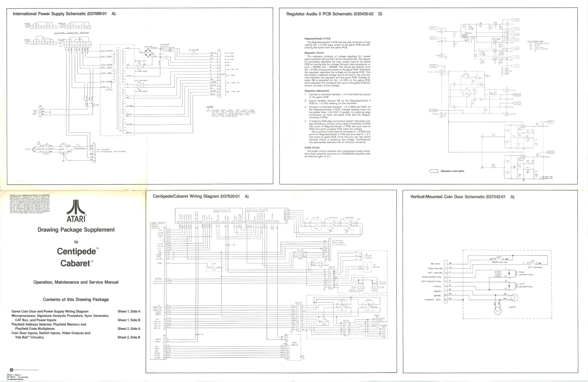This screenshot has height=382, width=588.
Task: Click the test point symbol in the legend
Action: tap(434, 171)
